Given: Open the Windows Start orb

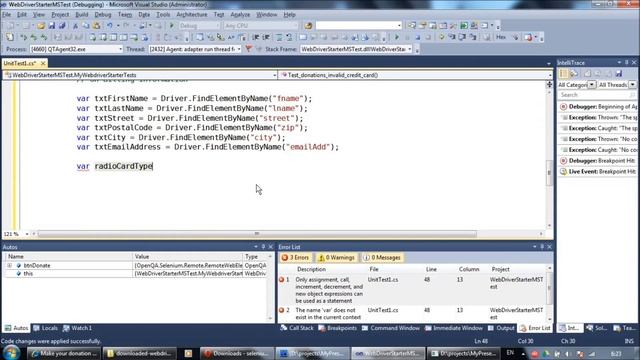Looking at the screenshot, I should coord(11,353).
